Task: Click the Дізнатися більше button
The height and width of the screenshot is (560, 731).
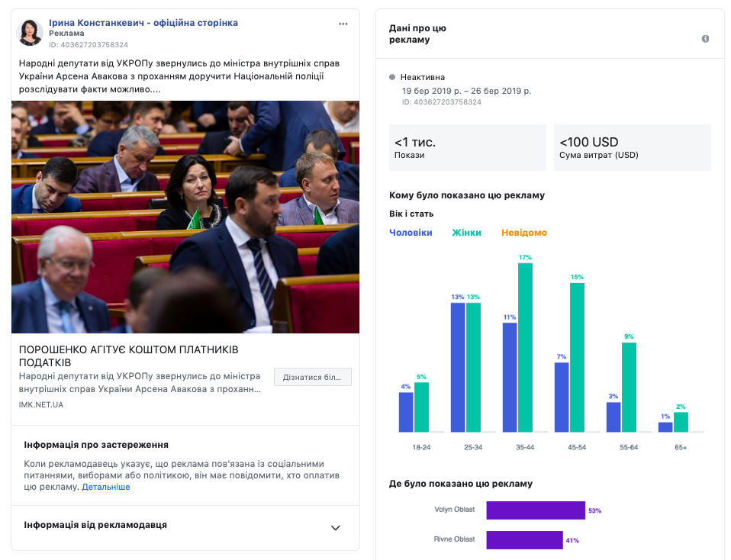Action: pyautogui.click(x=312, y=377)
